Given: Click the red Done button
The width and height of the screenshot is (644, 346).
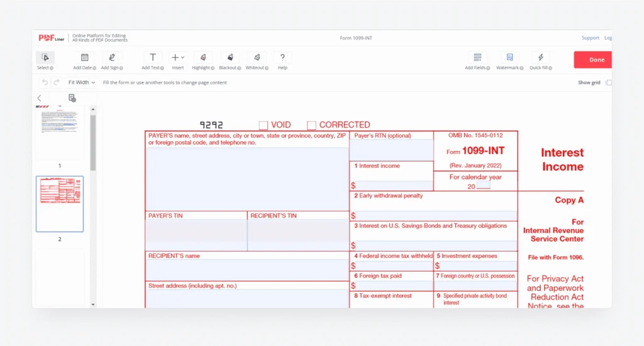Looking at the screenshot, I should pos(592,60).
